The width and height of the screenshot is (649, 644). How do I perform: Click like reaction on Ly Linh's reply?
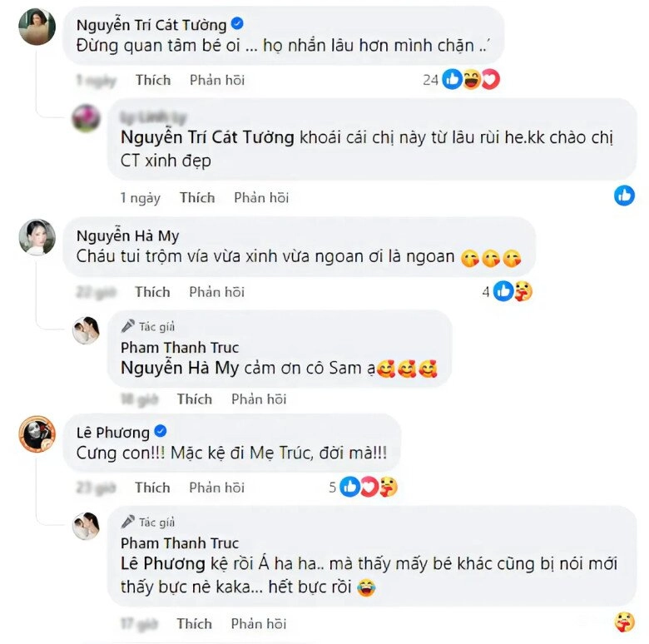(624, 196)
